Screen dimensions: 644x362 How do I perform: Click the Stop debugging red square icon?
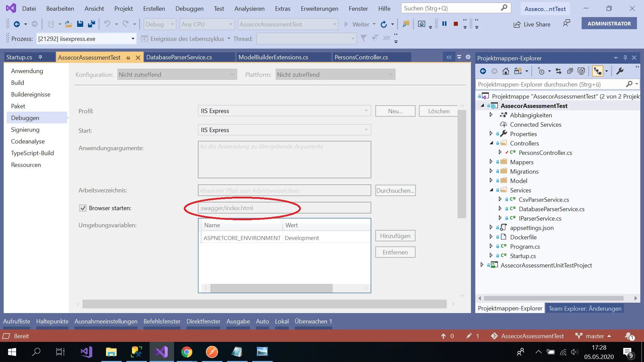(x=455, y=24)
